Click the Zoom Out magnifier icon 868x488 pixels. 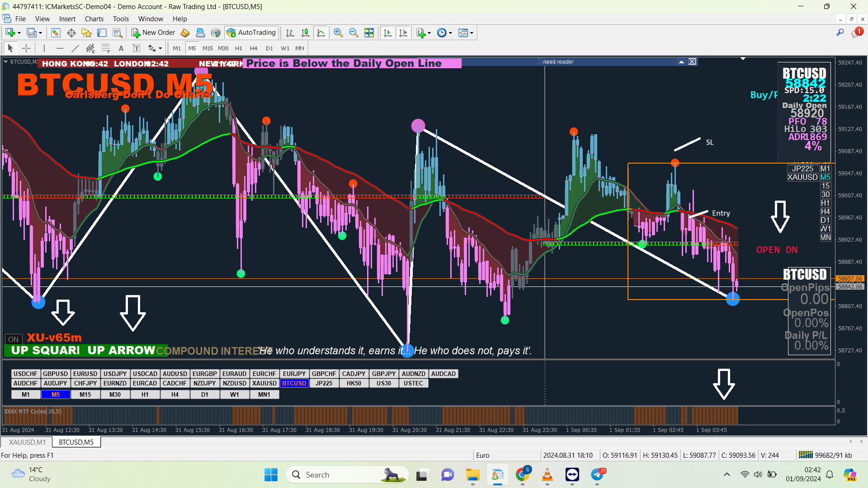pyautogui.click(x=353, y=33)
